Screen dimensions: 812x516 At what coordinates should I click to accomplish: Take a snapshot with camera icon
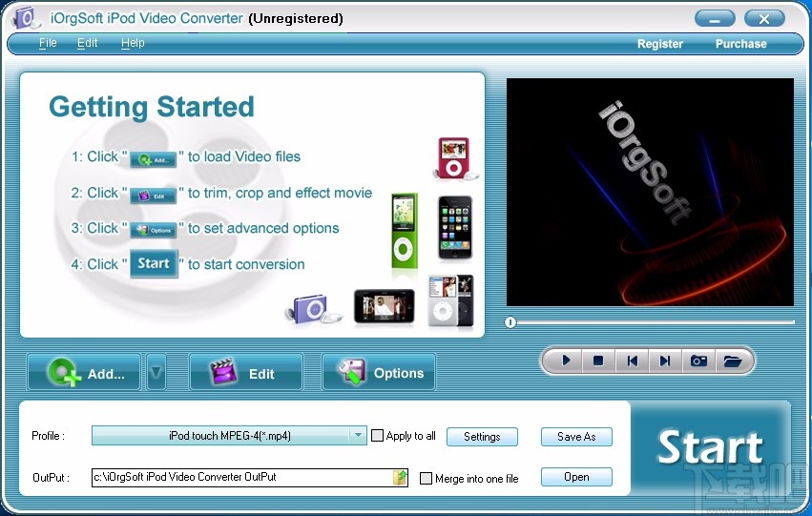pyautogui.click(x=698, y=361)
